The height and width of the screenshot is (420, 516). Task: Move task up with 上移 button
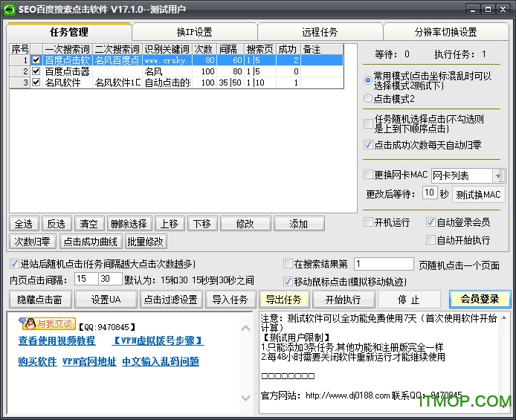click(170, 224)
